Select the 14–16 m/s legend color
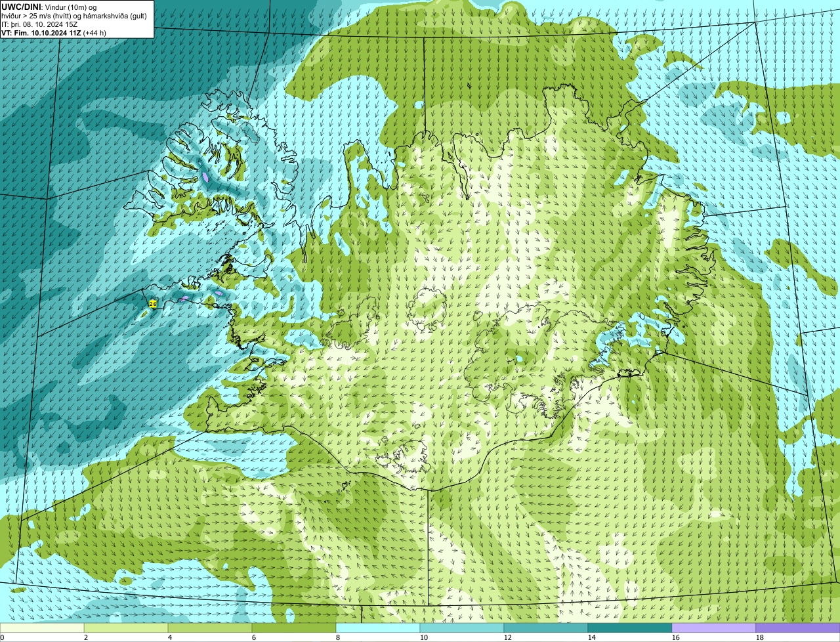 coord(630,628)
